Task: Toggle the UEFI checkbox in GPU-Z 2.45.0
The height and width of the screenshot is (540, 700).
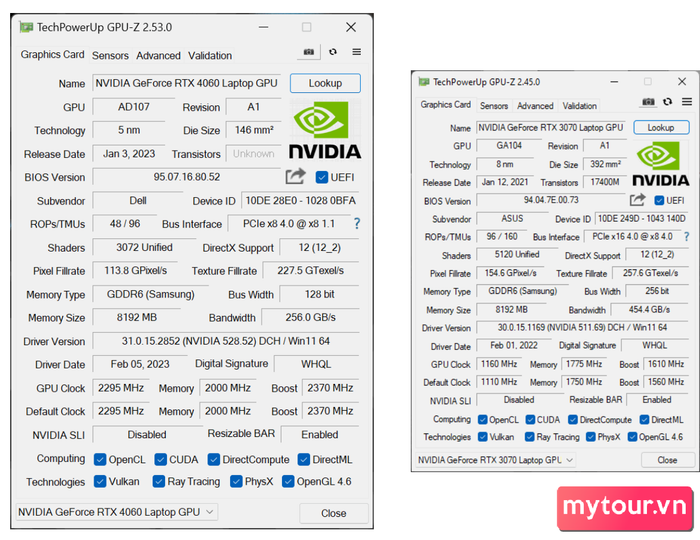Action: 659,200
